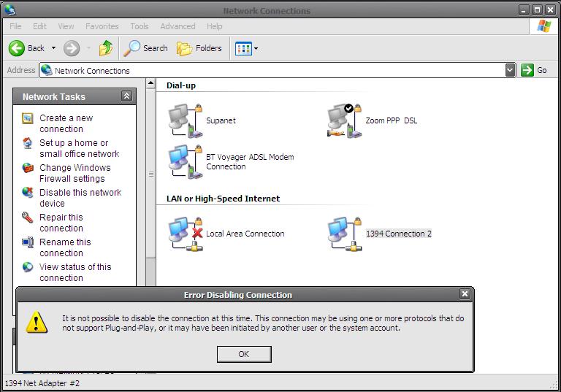Viewport: 561px width, 392px height.
Task: Select the Local Area Connection icon
Action: (x=186, y=234)
